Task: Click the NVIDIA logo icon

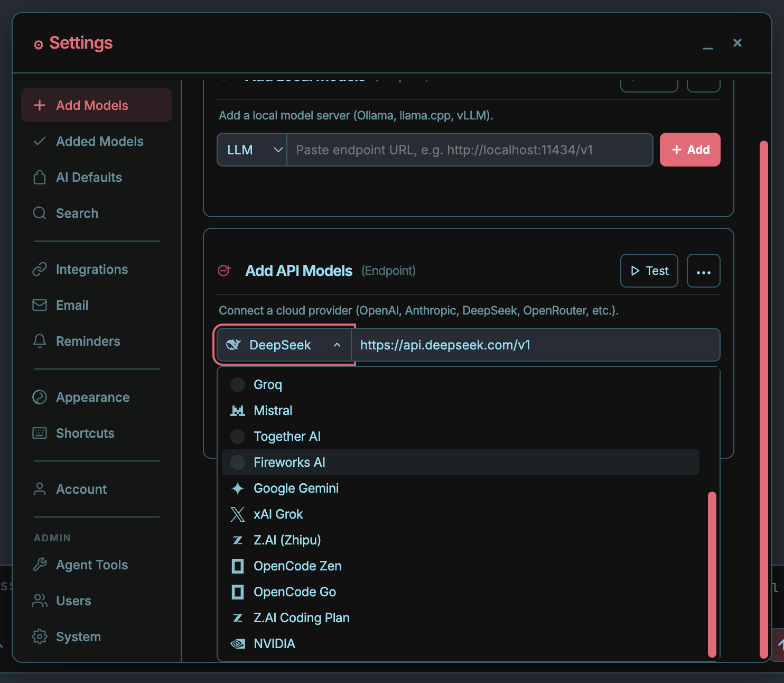Action: [x=238, y=644]
